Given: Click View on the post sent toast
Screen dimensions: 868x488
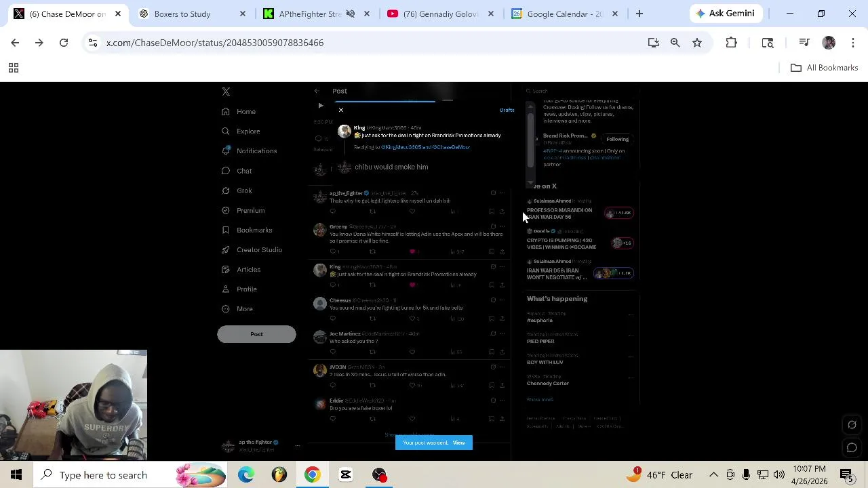Looking at the screenshot, I should (459, 443).
